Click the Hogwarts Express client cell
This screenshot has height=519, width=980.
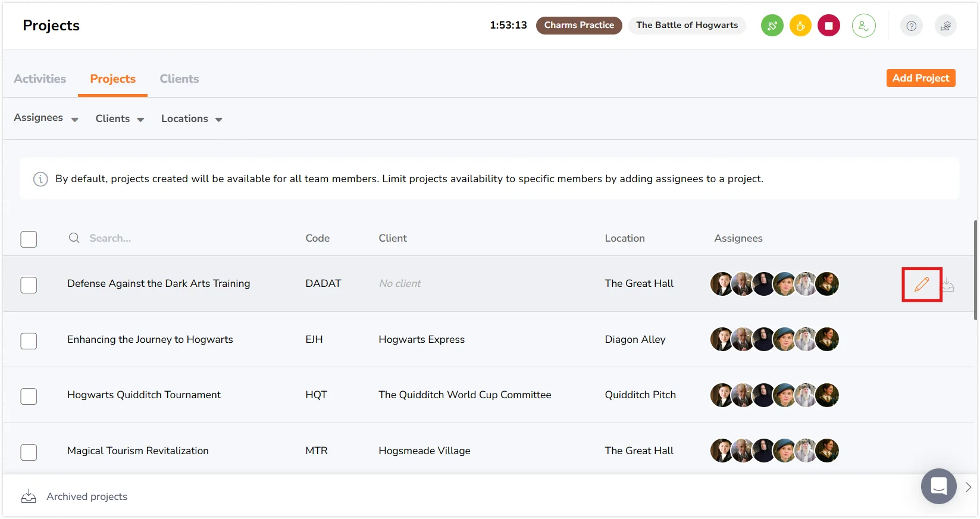[422, 339]
